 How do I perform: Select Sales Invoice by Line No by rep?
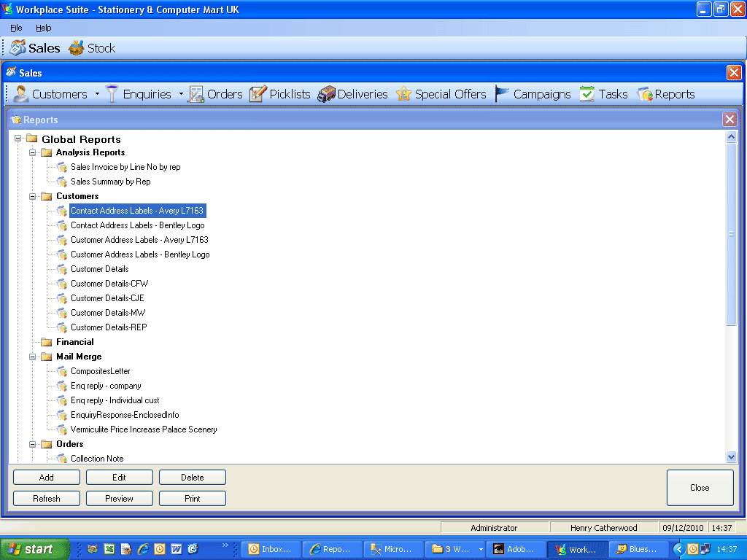[x=125, y=167]
